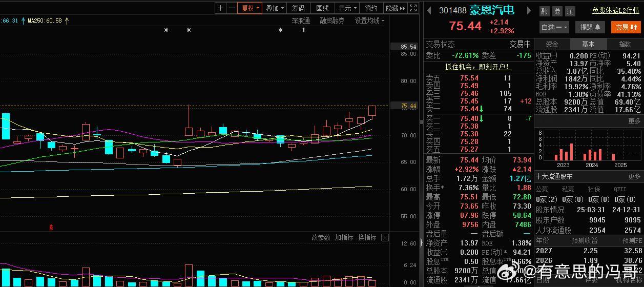Click stock code 301488
The height and width of the screenshot is (287, 644).
tap(453, 10)
